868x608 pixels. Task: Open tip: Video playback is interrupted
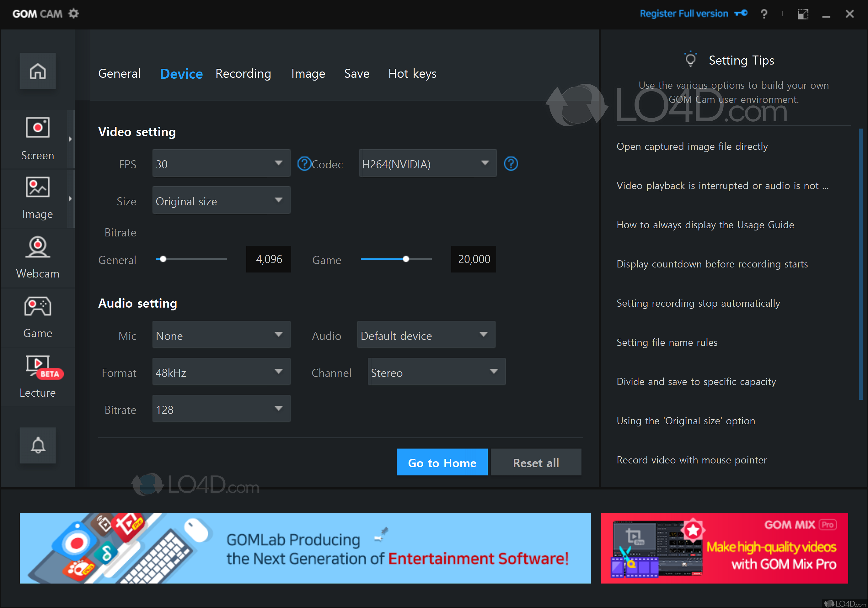tap(722, 186)
